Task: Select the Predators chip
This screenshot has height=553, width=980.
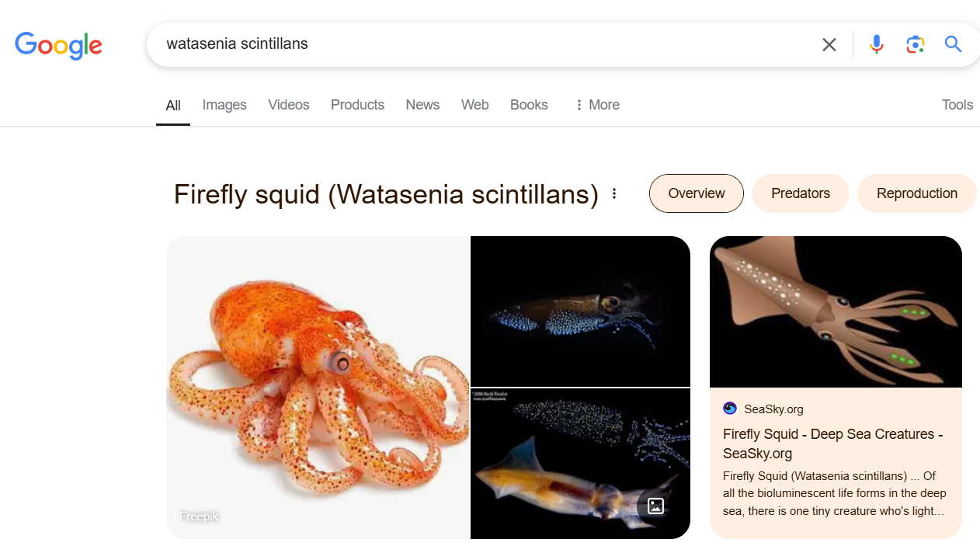Action: (x=800, y=193)
